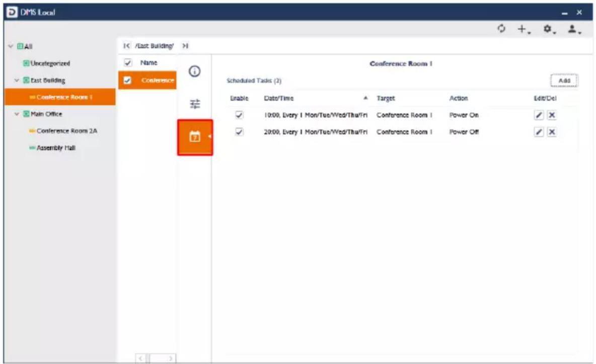Viewport: 596px width, 364px height.
Task: Delete the Power On scheduled task
Action: click(552, 115)
